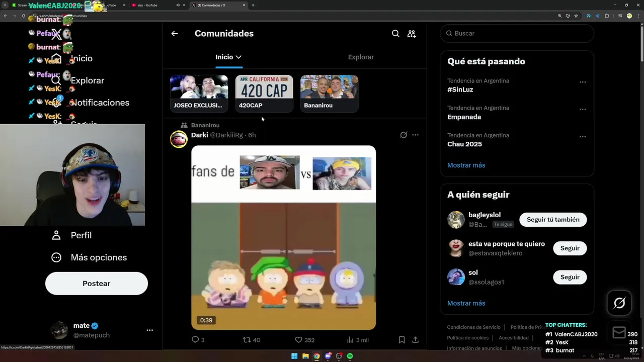Click the Buscar search field
Screen dimensions: 644x362
[517, 33]
